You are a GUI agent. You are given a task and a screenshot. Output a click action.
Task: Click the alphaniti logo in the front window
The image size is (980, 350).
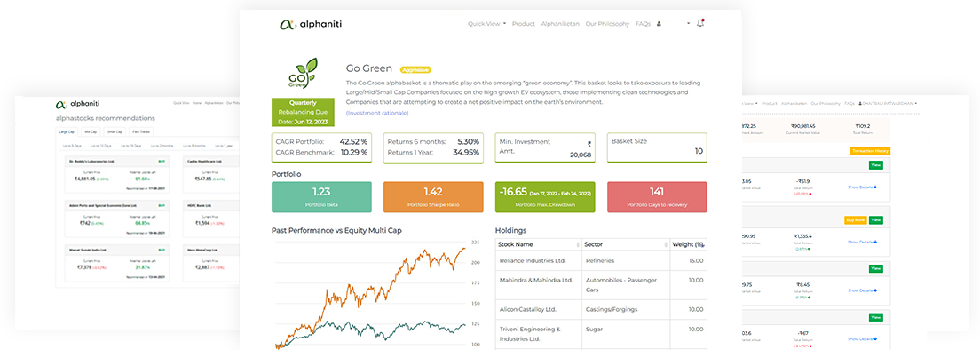point(311,24)
